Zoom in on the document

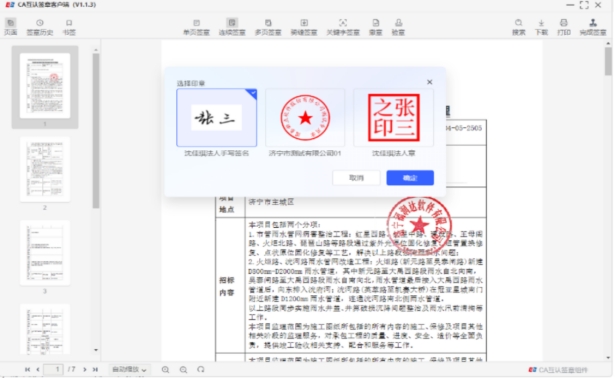coord(166,369)
